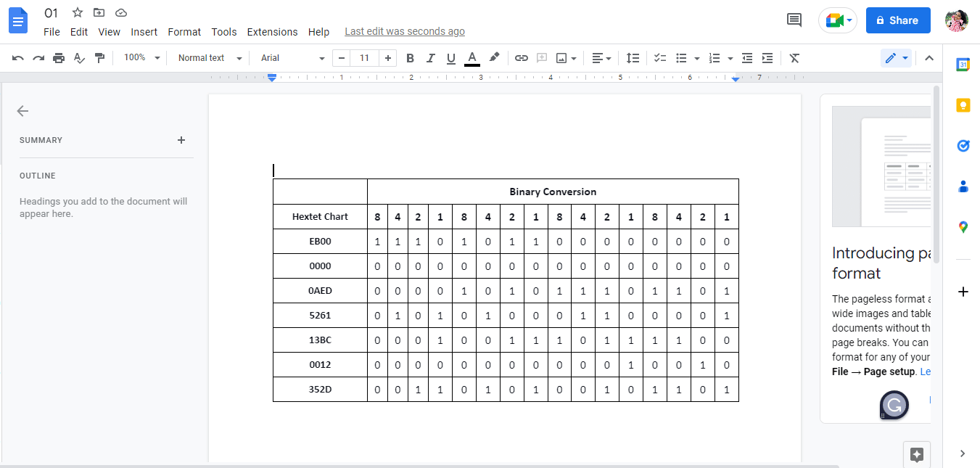980x468 pixels.
Task: Print the document using printer icon
Action: [59, 58]
